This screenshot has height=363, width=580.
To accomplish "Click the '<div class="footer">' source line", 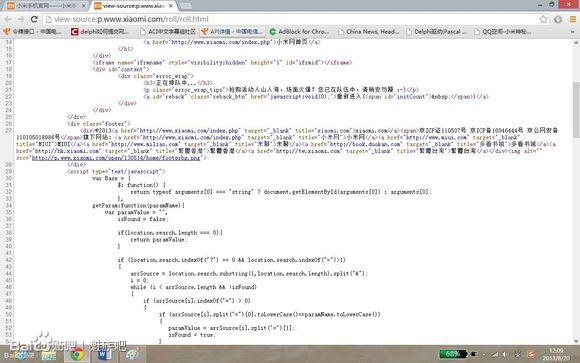I will (x=98, y=124).
